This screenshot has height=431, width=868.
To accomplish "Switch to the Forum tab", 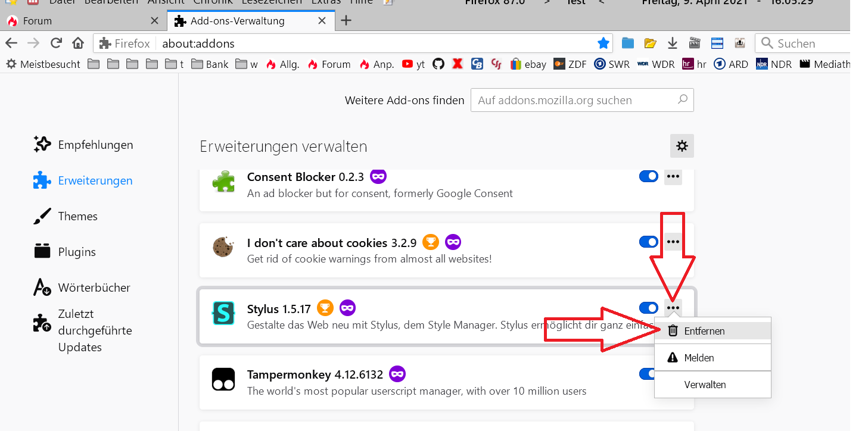I will pyautogui.click(x=83, y=21).
